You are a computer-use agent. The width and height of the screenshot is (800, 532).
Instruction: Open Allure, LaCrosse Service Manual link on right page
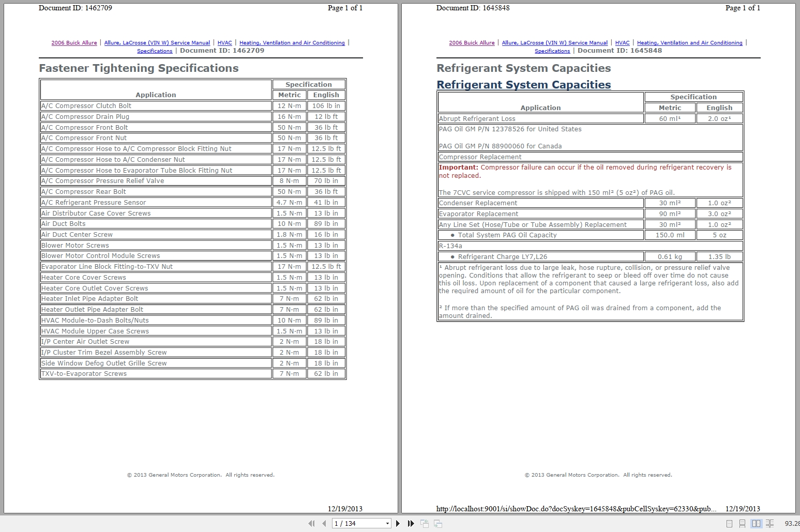[x=555, y=43]
